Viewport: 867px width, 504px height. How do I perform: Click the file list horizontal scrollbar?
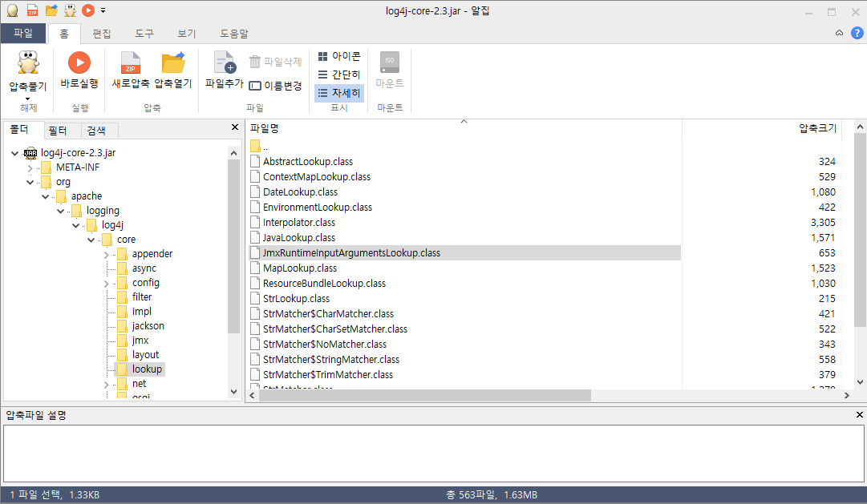pos(424,396)
